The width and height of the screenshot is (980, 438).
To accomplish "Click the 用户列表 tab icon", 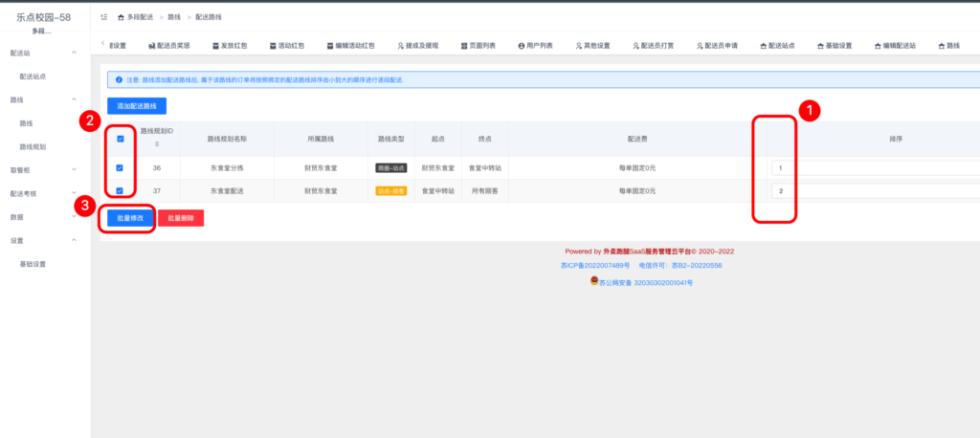I will 520,46.
